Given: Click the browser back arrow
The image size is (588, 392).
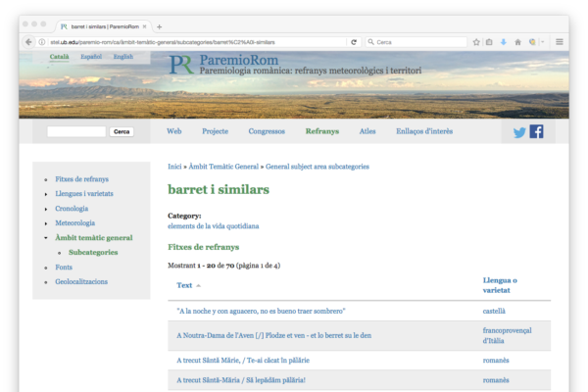Looking at the screenshot, I should 27,42.
